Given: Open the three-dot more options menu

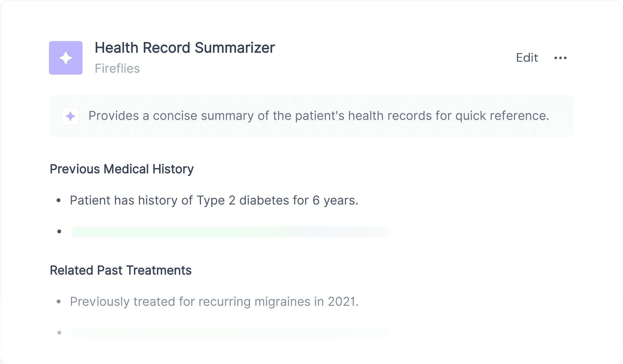Looking at the screenshot, I should pos(561,58).
